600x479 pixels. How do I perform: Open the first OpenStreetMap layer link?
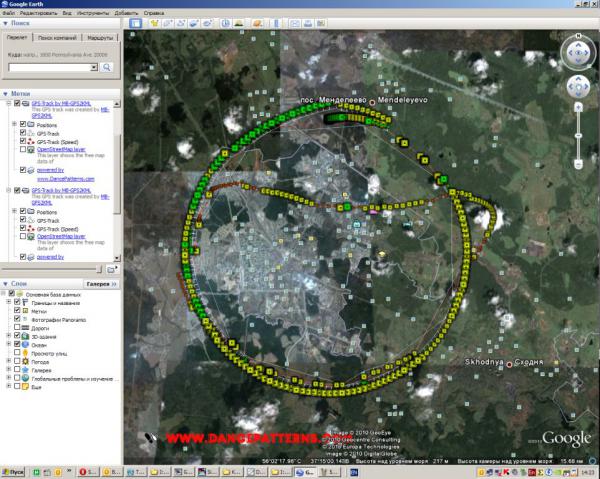[x=61, y=150]
